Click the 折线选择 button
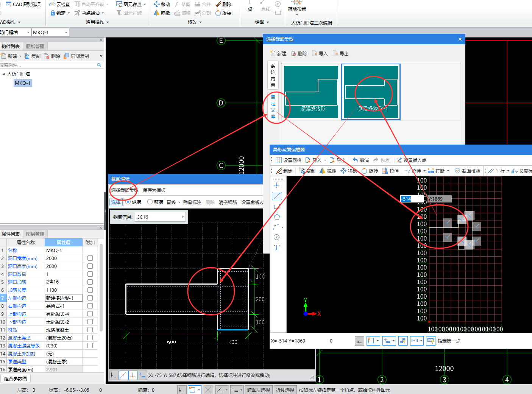Viewport: 532px width, 394px height. pyautogui.click(x=285, y=390)
